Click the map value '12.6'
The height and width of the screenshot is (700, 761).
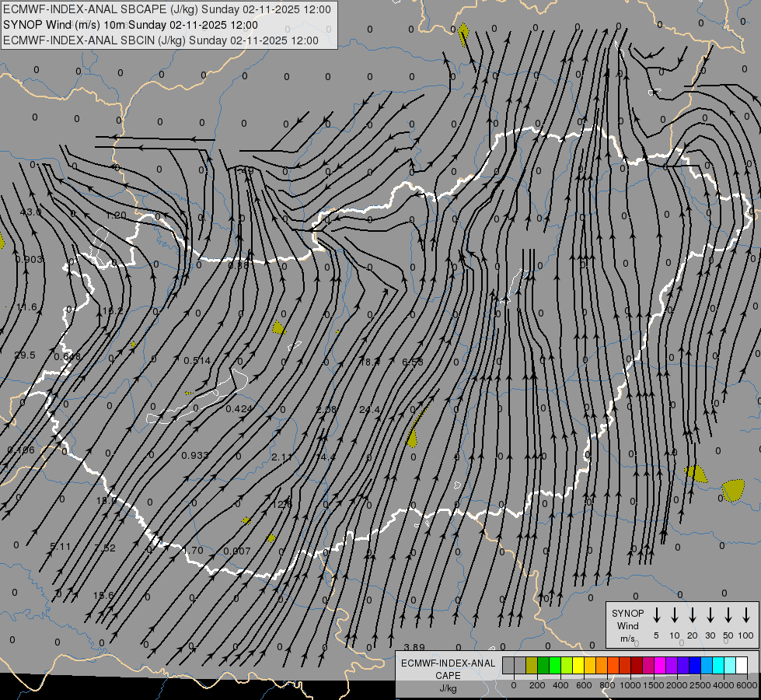pyautogui.click(x=281, y=504)
